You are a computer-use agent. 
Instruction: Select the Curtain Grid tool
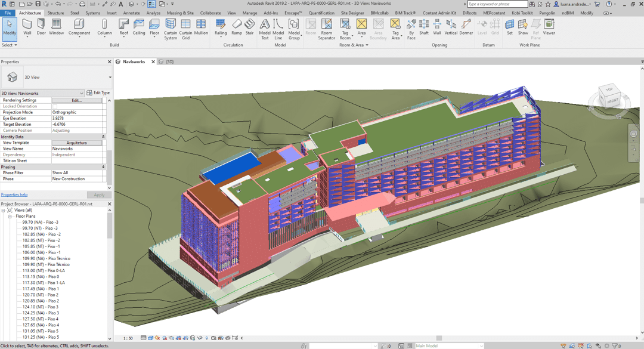click(185, 29)
